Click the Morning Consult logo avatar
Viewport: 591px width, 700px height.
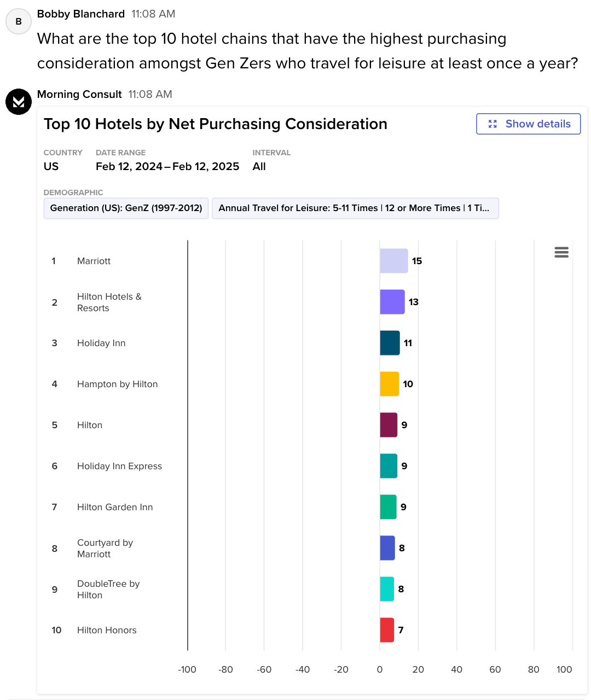[x=19, y=102]
